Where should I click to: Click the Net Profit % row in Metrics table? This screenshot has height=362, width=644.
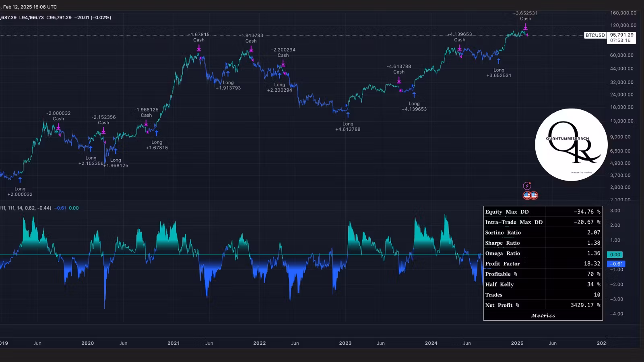543,305
